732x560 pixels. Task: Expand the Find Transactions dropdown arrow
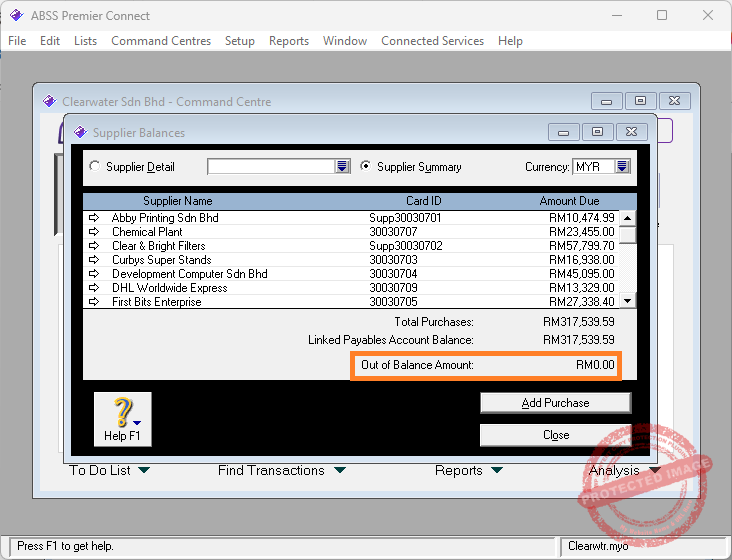click(340, 470)
